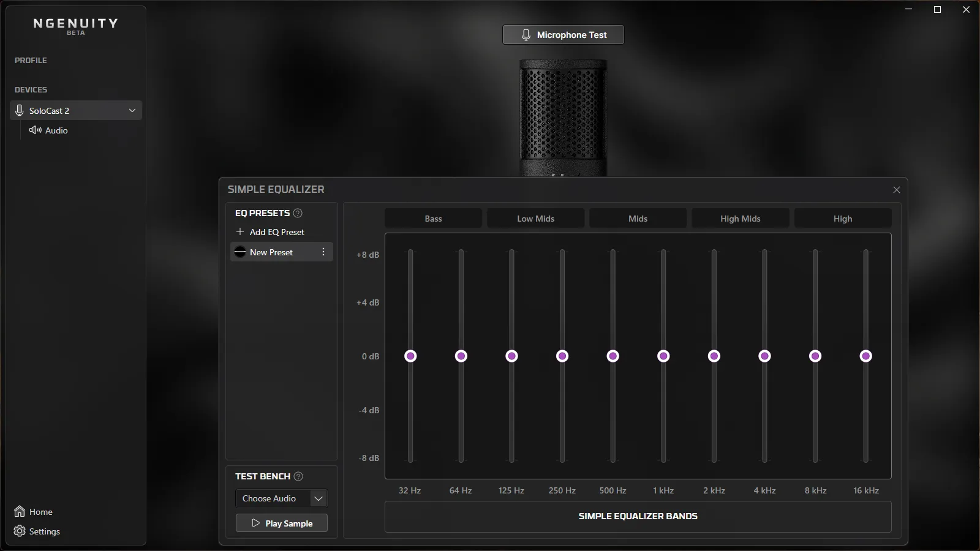
Task: Click the Choose Audio combo box field
Action: (282, 498)
